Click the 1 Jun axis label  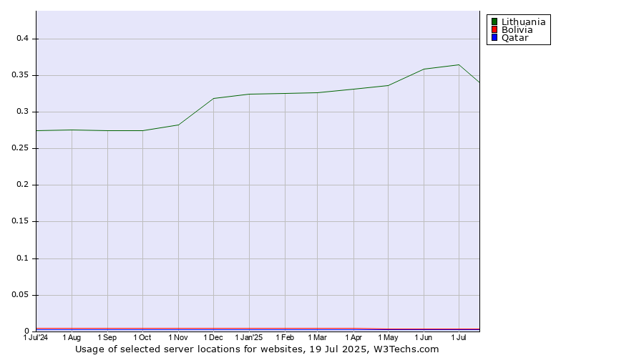pyautogui.click(x=424, y=337)
